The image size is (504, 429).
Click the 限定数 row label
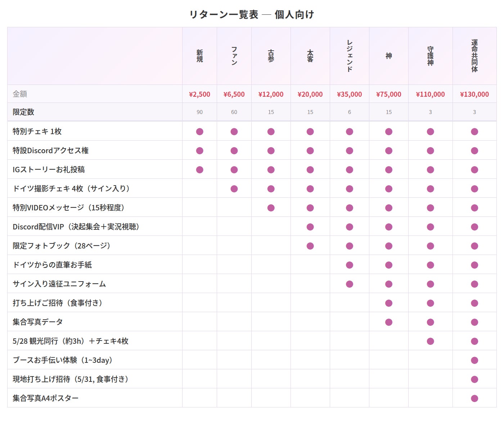tap(23, 112)
